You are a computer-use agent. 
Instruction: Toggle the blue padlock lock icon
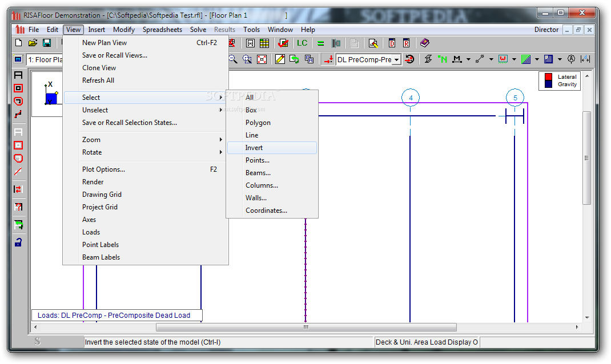pos(18,242)
